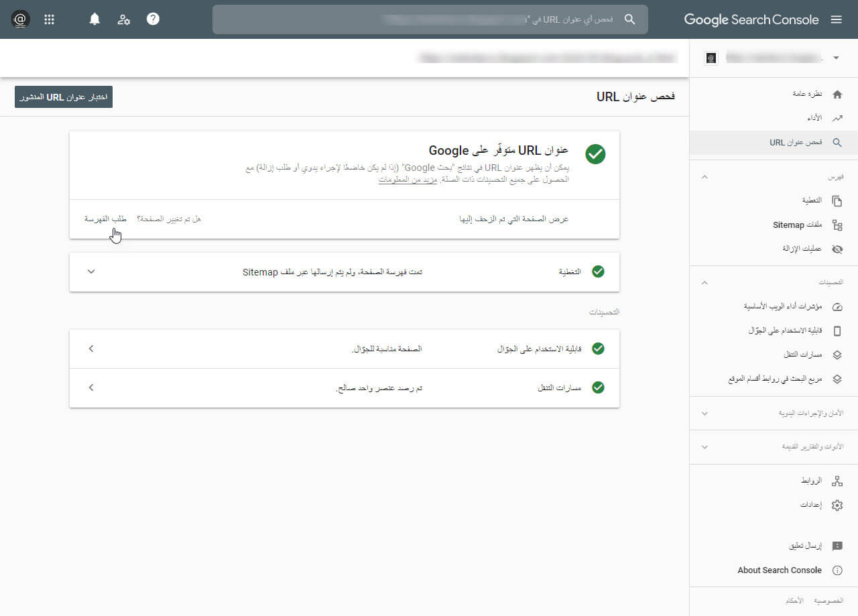The height and width of the screenshot is (616, 858).
Task: Click طلب الفهرسة request indexing
Action: pyautogui.click(x=105, y=219)
